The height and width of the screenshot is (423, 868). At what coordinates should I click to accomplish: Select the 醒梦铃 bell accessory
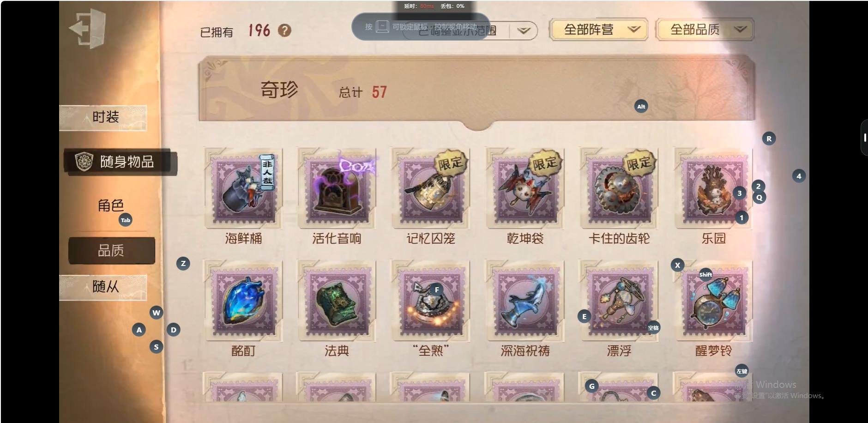click(713, 301)
